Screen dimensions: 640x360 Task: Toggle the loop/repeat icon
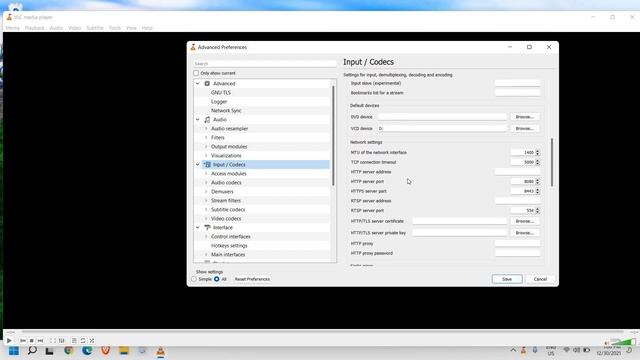pyautogui.click(x=83, y=340)
